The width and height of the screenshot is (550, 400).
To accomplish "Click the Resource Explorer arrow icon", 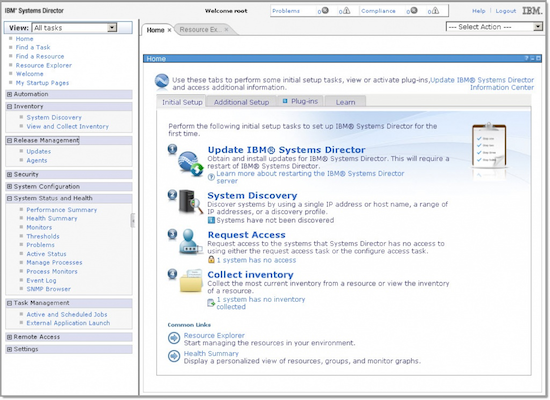I will point(174,338).
